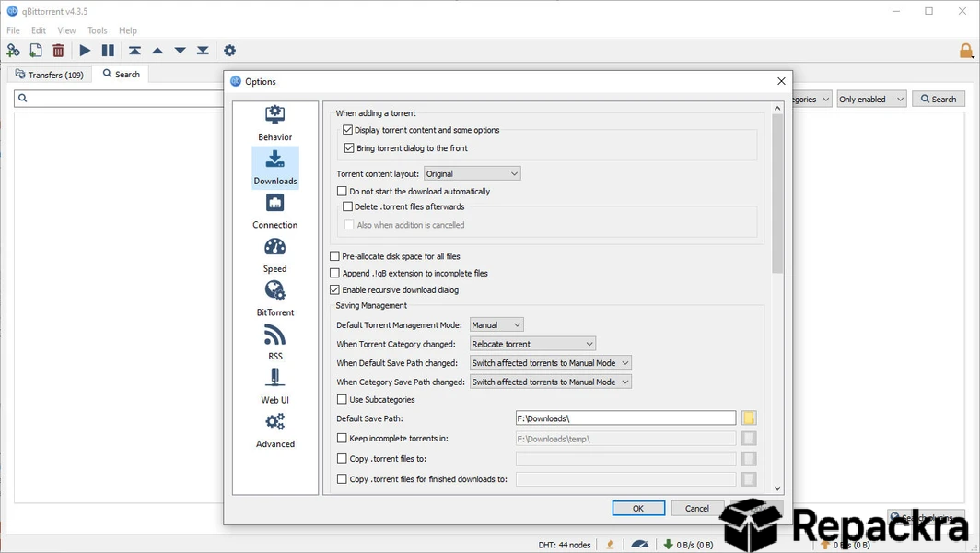Click the alternative speed limits status icon

639,544
